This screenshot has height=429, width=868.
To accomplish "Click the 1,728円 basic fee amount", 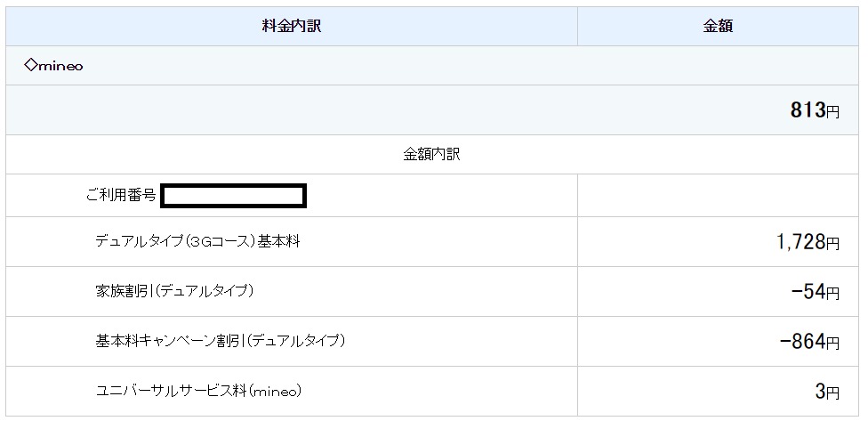I will 808,242.
